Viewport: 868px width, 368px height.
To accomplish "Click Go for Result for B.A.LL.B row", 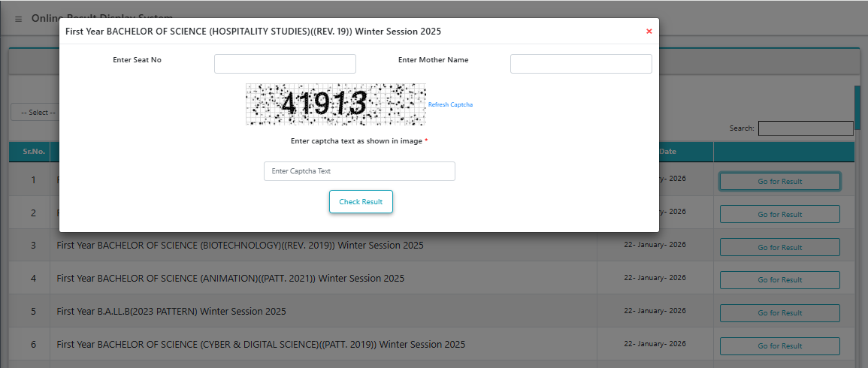I will click(x=779, y=313).
